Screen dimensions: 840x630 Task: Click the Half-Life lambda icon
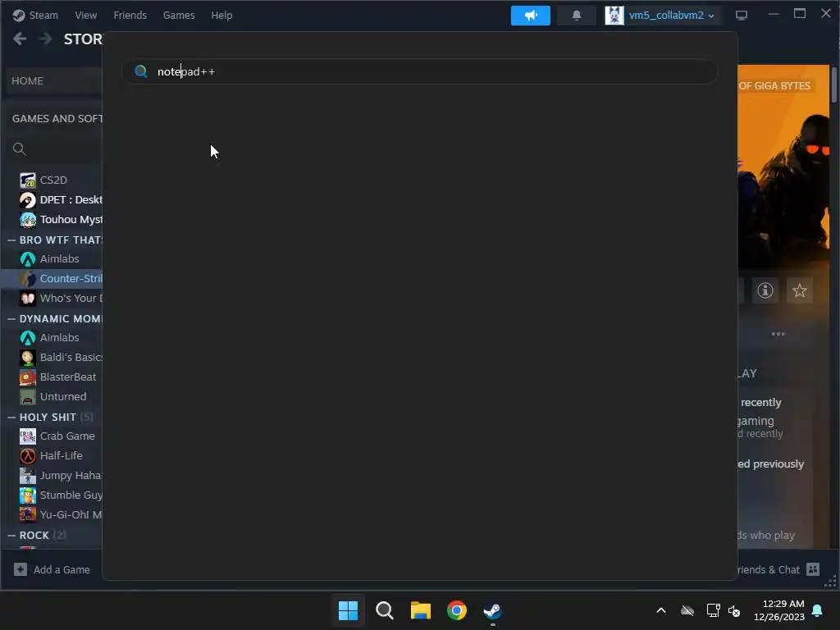(x=28, y=456)
